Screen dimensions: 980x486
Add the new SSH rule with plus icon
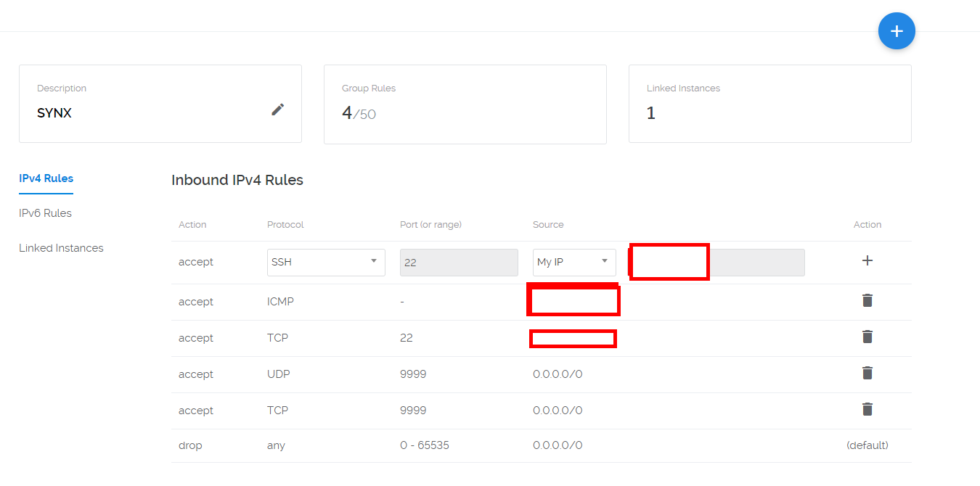pos(867,260)
